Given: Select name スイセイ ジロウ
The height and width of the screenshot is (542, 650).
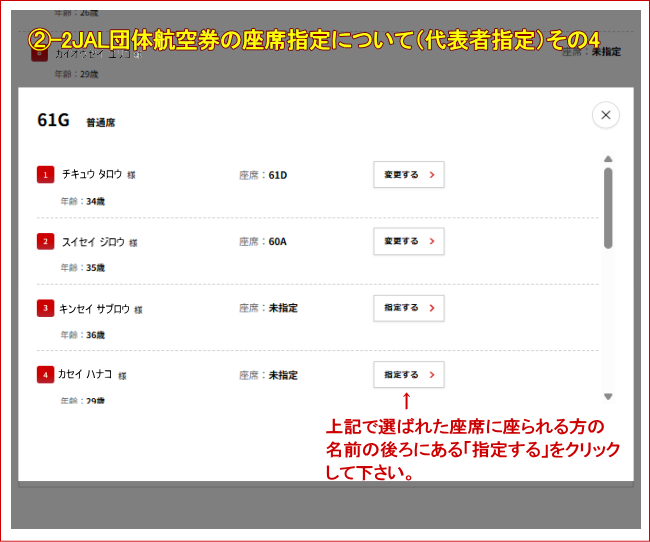Looking at the screenshot, I should coord(93,242).
